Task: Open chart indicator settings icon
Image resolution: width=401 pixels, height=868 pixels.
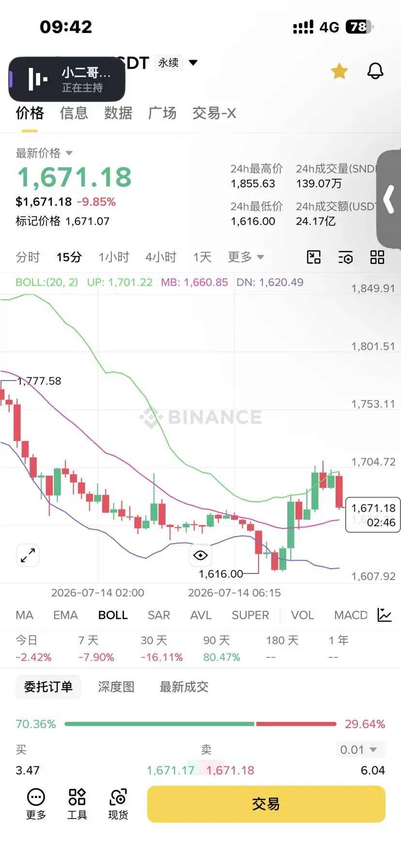Action: point(345,257)
